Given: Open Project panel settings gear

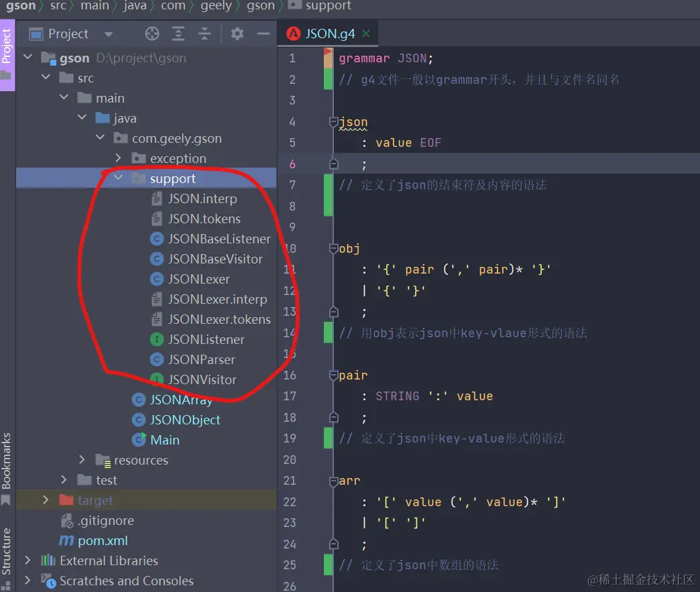Looking at the screenshot, I should (x=237, y=34).
